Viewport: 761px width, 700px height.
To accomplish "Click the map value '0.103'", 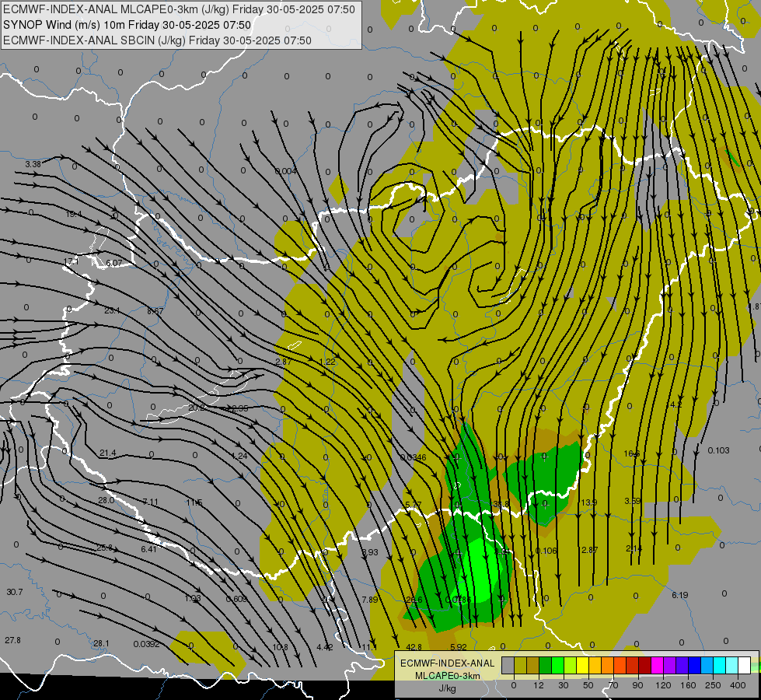I will tap(718, 450).
